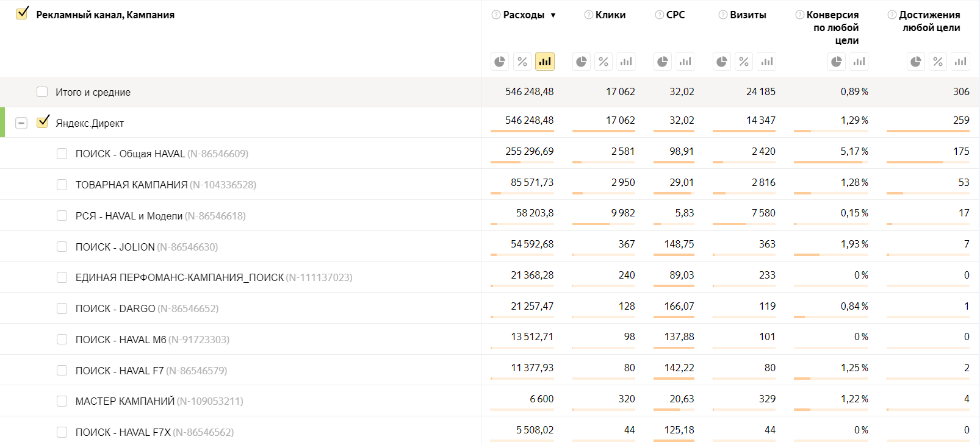Click clicks value 9 982
980x445 pixels.
point(622,213)
